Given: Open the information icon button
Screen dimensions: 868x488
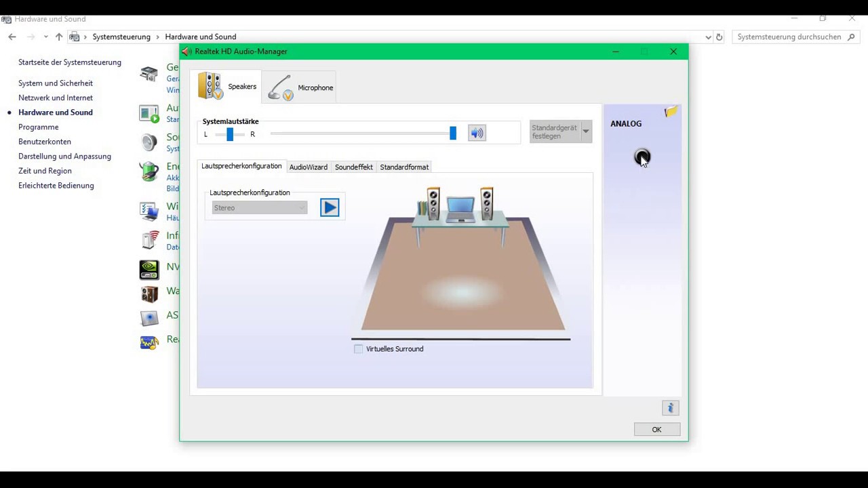Looking at the screenshot, I should [x=670, y=407].
